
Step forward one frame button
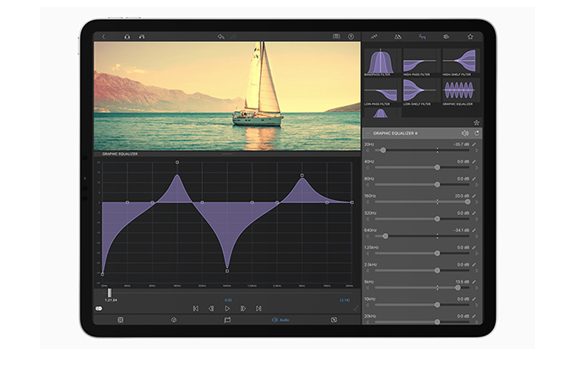click(243, 308)
